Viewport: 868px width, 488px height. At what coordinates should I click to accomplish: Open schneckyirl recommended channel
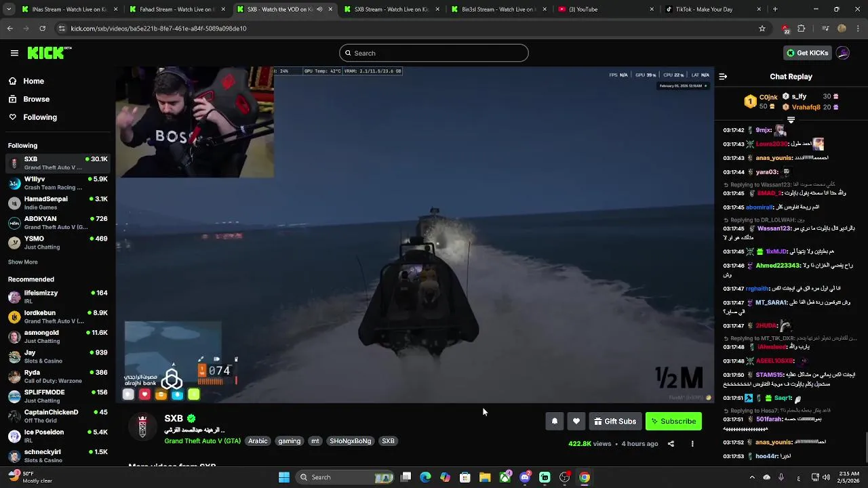tap(58, 455)
